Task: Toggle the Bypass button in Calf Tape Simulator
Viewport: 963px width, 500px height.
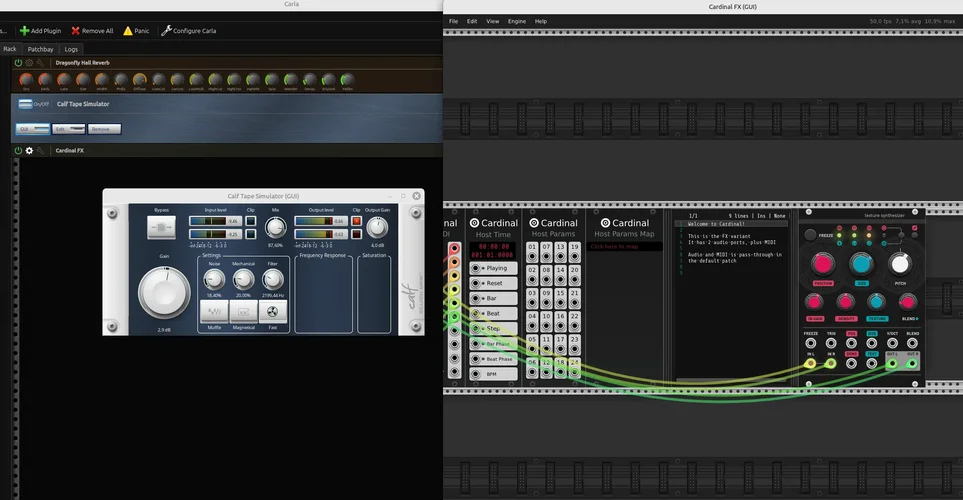Action: pyautogui.click(x=162, y=227)
